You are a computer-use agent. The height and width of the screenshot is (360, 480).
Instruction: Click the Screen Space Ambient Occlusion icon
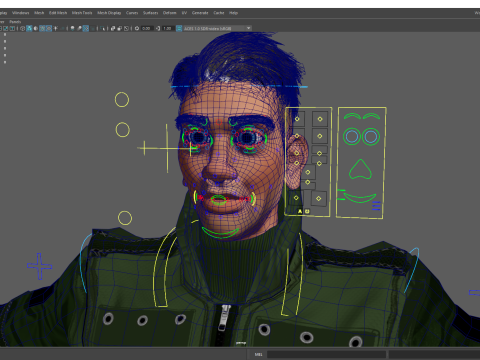[72, 28]
